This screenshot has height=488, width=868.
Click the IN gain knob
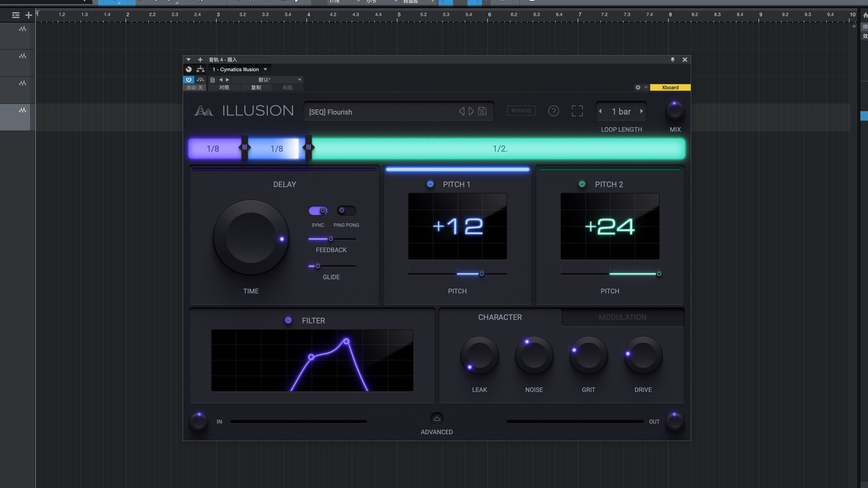(x=198, y=421)
